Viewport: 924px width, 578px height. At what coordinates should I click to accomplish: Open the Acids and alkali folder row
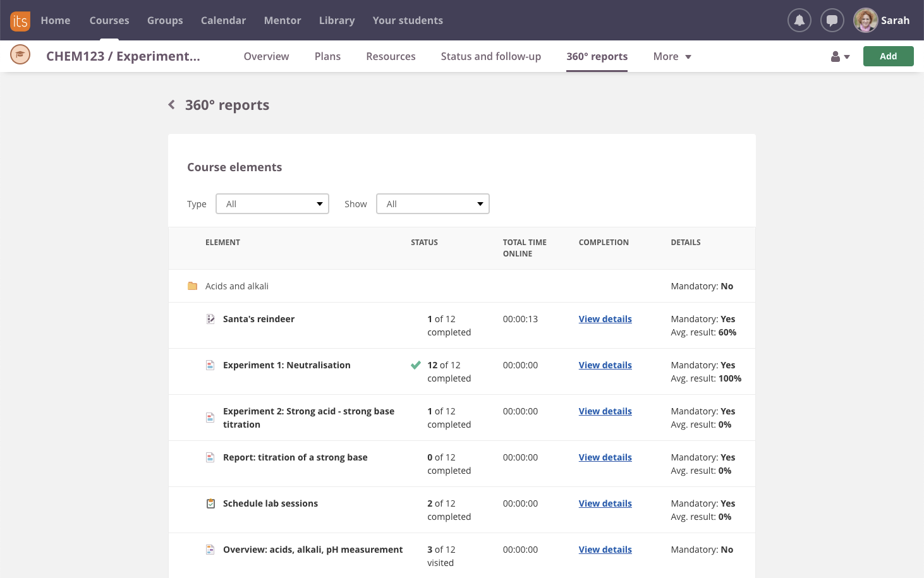click(237, 286)
